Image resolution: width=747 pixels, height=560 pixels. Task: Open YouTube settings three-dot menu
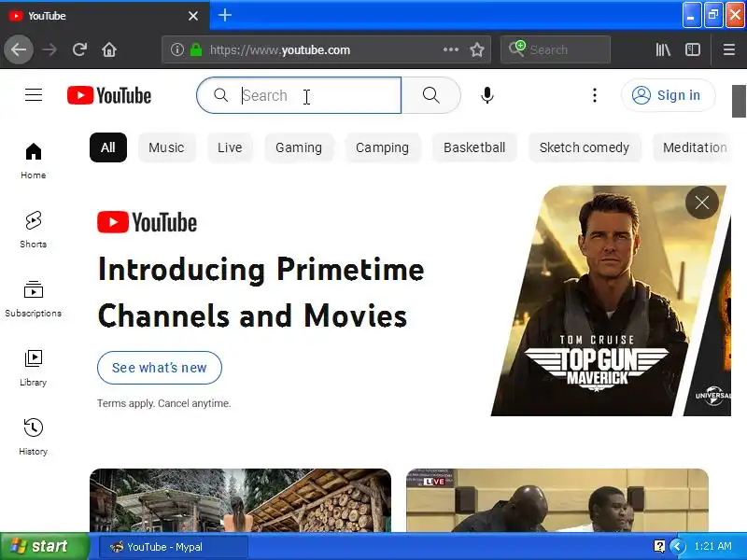pos(594,95)
